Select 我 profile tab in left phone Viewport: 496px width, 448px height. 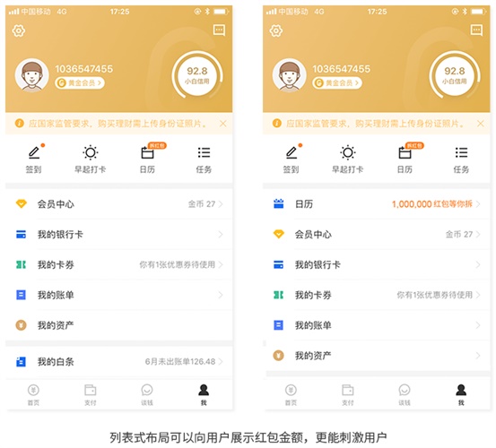coord(204,395)
